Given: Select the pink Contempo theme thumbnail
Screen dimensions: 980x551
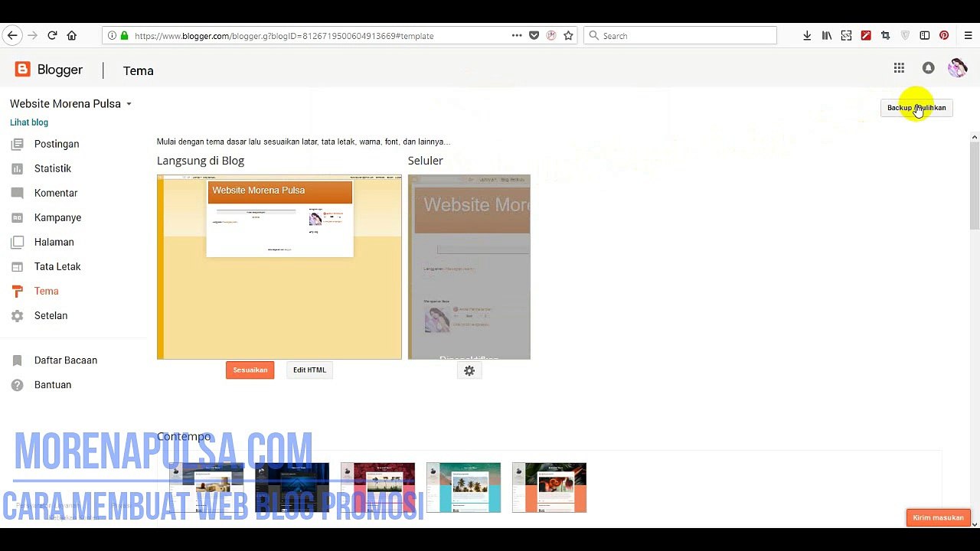Looking at the screenshot, I should 377,487.
